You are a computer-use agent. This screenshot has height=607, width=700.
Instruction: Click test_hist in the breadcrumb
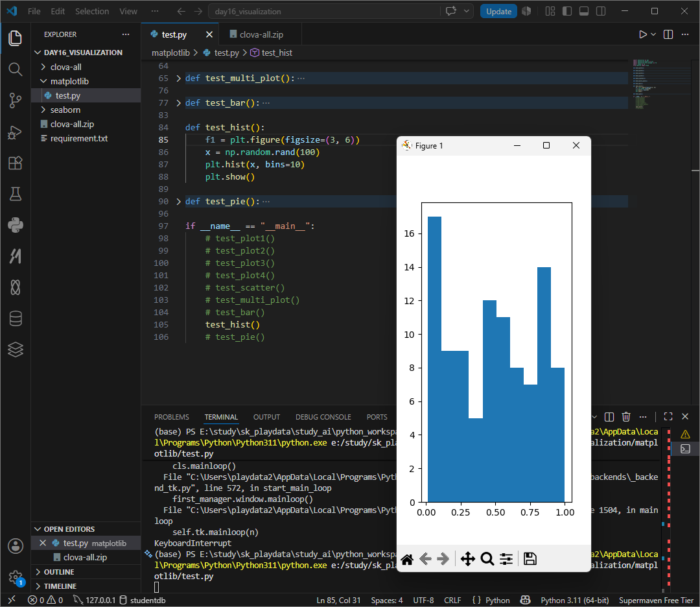click(277, 53)
